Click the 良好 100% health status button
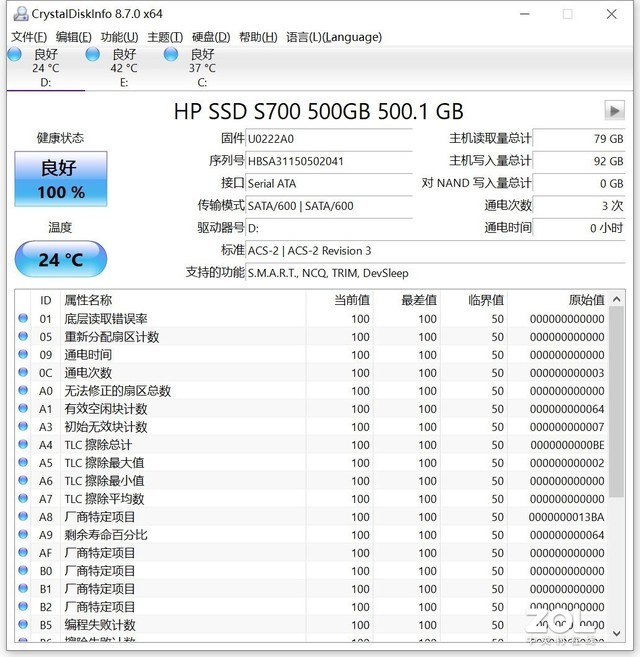 pyautogui.click(x=61, y=179)
